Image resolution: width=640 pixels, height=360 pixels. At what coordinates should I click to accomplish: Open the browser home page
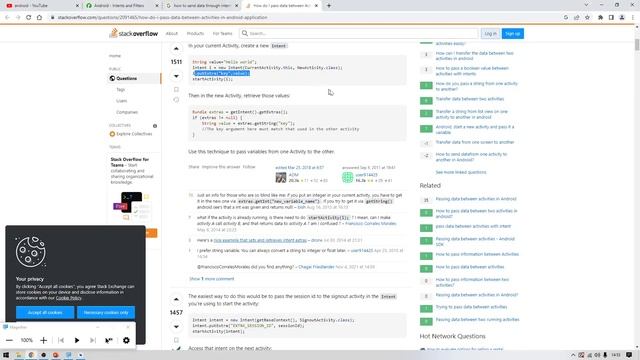point(39,18)
